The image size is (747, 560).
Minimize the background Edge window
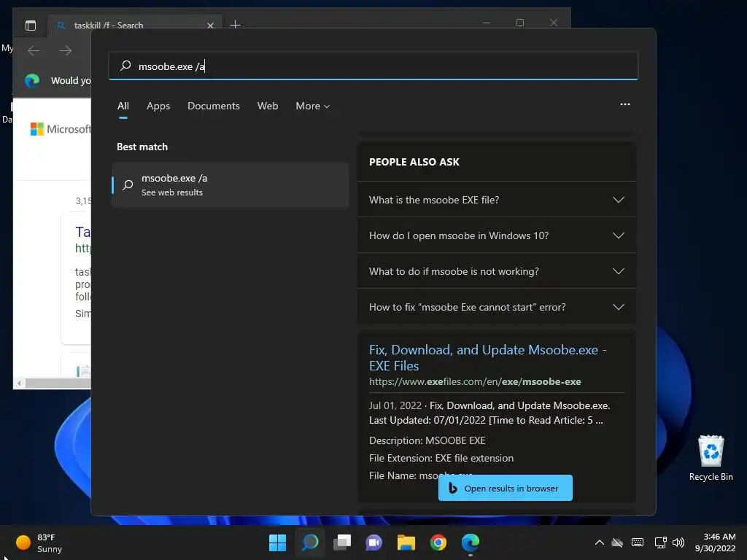[487, 23]
